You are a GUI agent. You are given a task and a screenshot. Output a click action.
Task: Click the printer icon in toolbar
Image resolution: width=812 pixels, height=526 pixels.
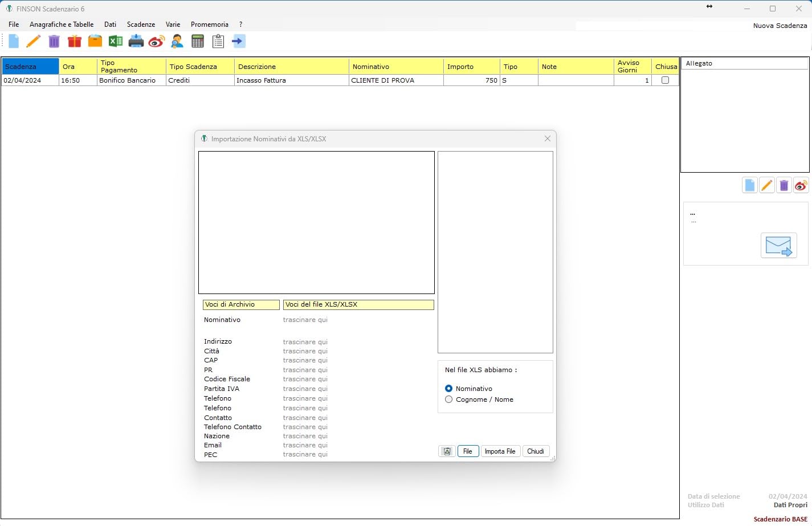tap(136, 41)
